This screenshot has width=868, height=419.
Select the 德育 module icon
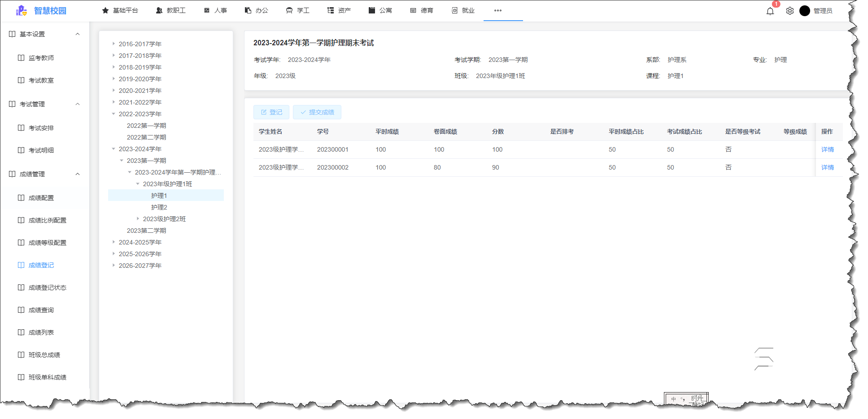413,10
